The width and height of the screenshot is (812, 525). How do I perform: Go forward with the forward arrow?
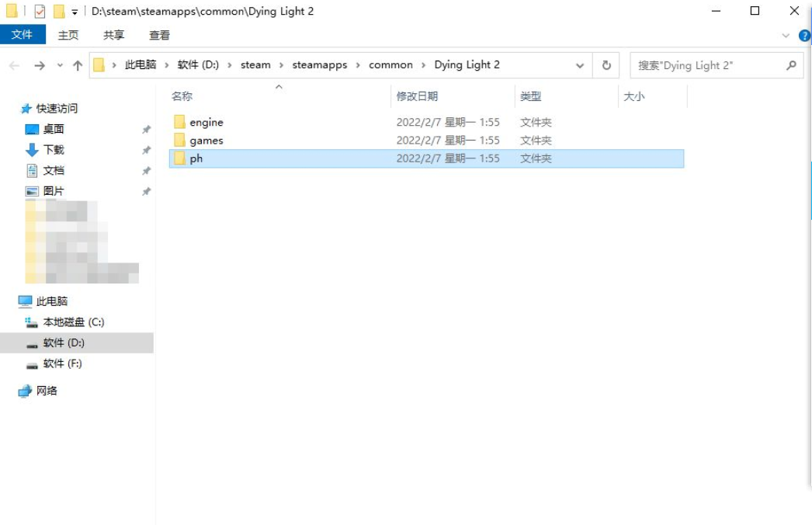click(x=40, y=65)
